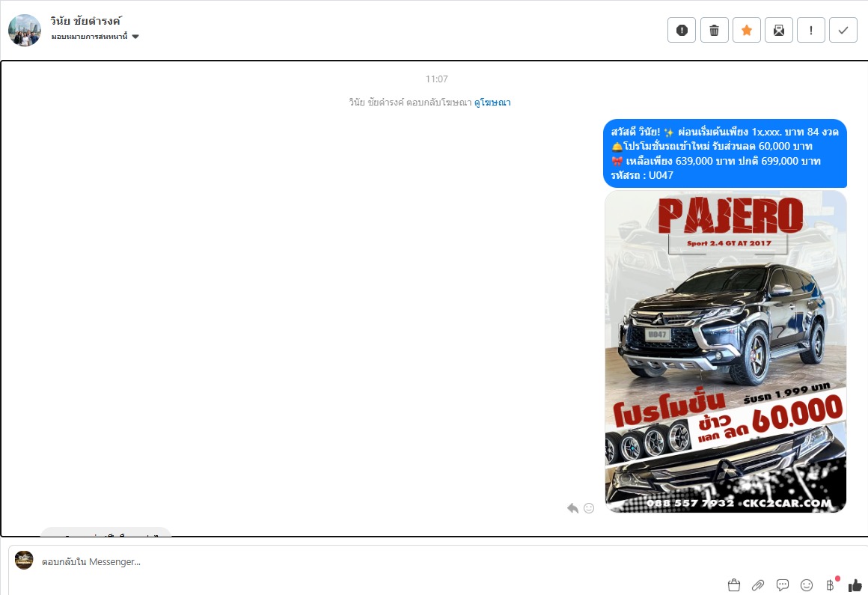
Task: Open the shopping bag products icon
Action: [734, 585]
